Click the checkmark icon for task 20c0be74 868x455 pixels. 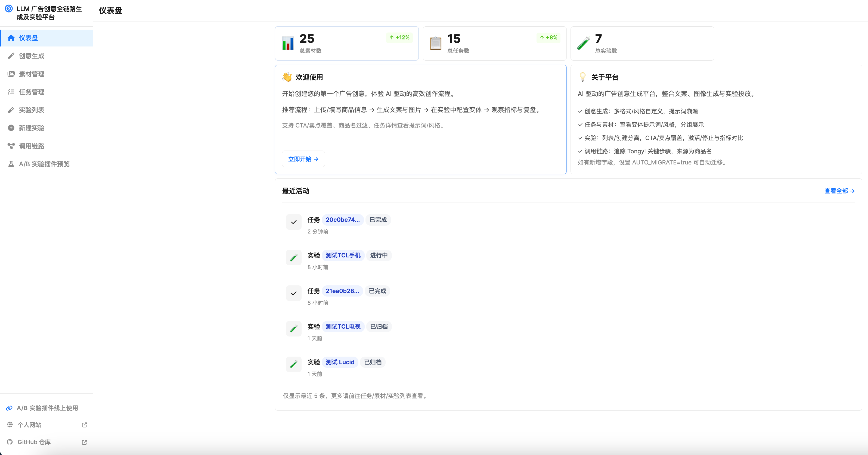294,222
